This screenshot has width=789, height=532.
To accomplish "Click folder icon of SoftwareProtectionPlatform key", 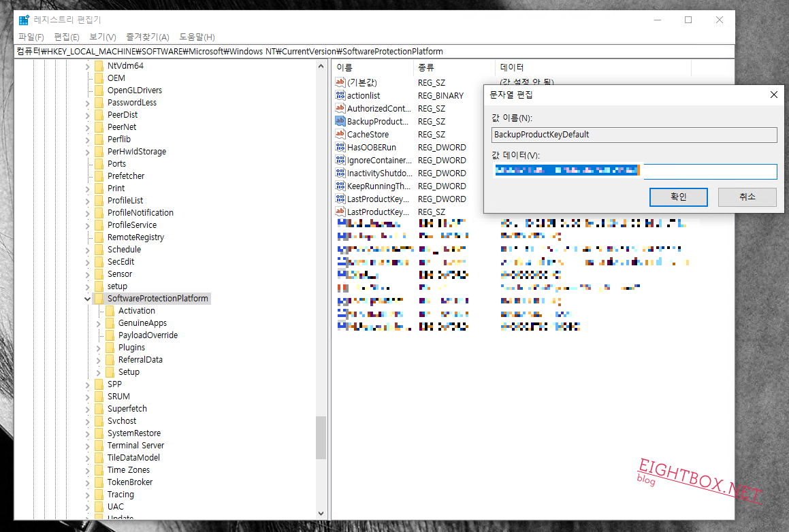I will [99, 298].
